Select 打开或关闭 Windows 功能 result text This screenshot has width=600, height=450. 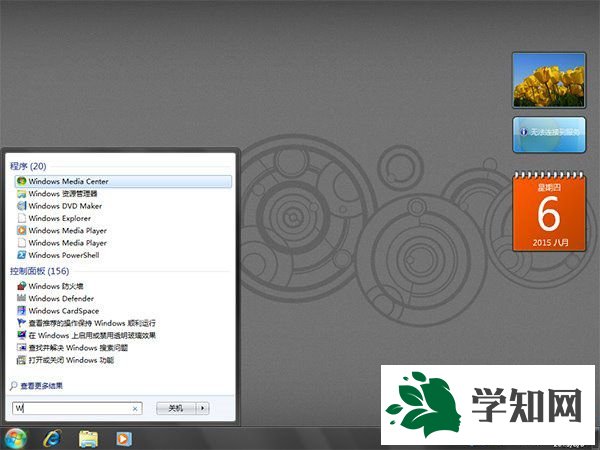coord(71,360)
